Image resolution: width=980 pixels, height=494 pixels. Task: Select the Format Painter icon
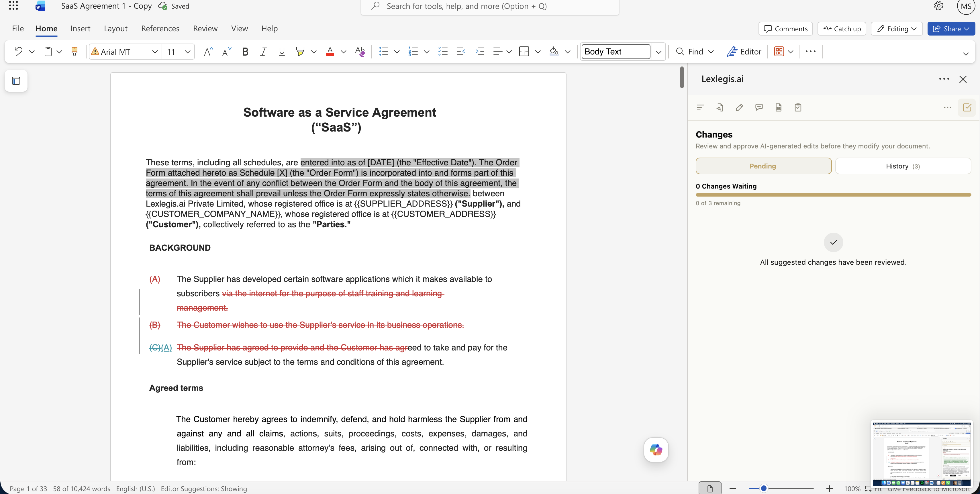(x=75, y=51)
